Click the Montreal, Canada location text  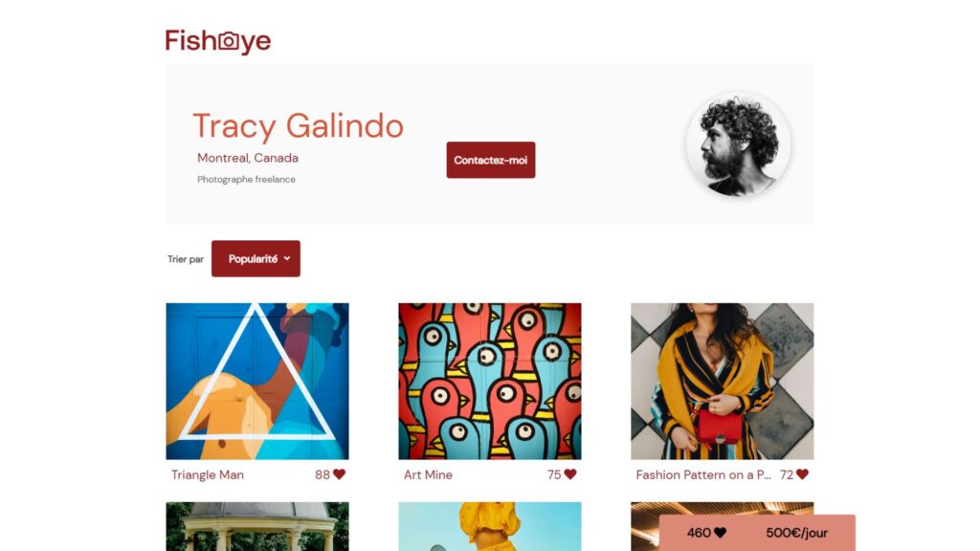[x=248, y=158]
